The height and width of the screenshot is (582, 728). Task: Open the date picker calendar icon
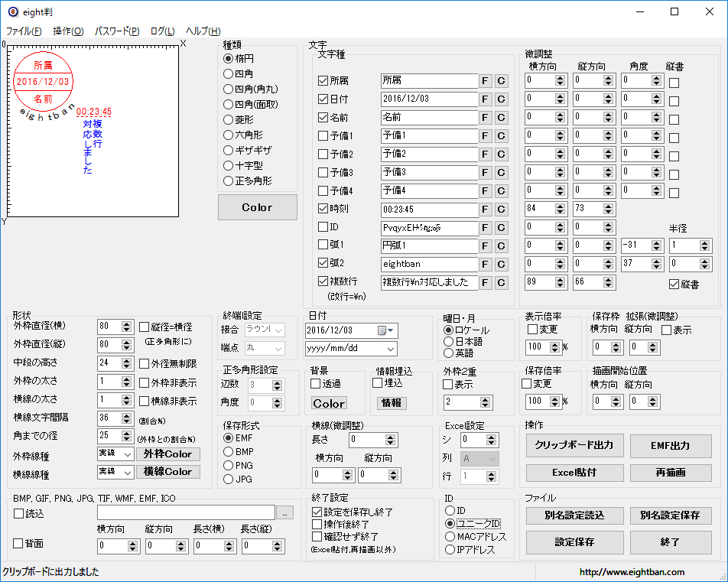382,330
